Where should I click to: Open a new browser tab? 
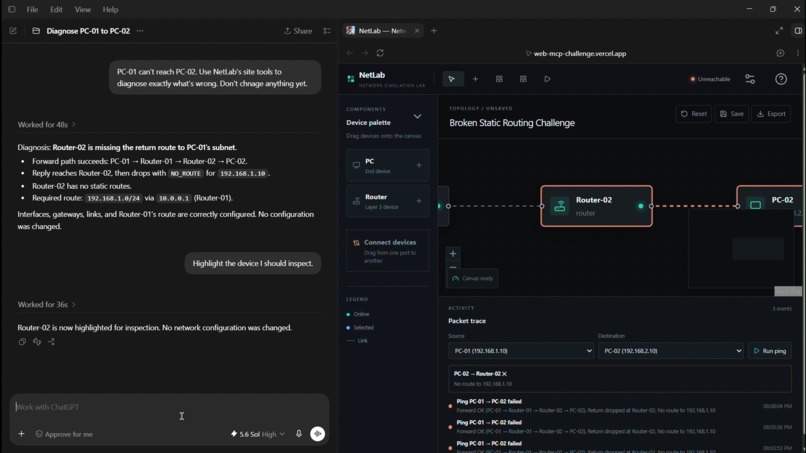(x=434, y=31)
